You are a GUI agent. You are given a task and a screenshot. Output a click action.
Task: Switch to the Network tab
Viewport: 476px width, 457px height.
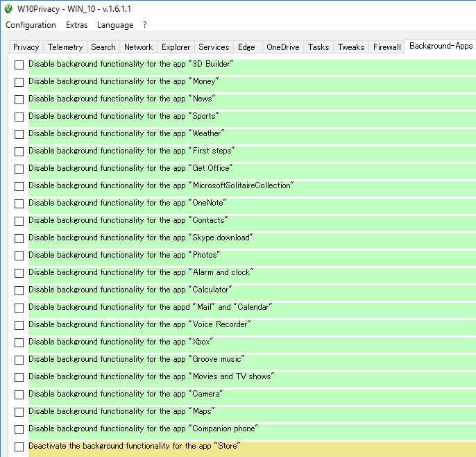pos(139,47)
